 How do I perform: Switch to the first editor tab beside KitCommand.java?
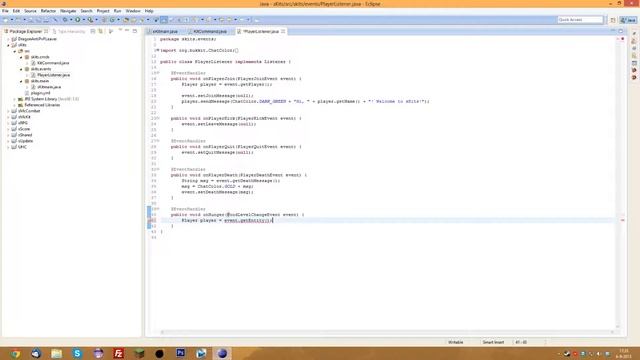[165, 31]
